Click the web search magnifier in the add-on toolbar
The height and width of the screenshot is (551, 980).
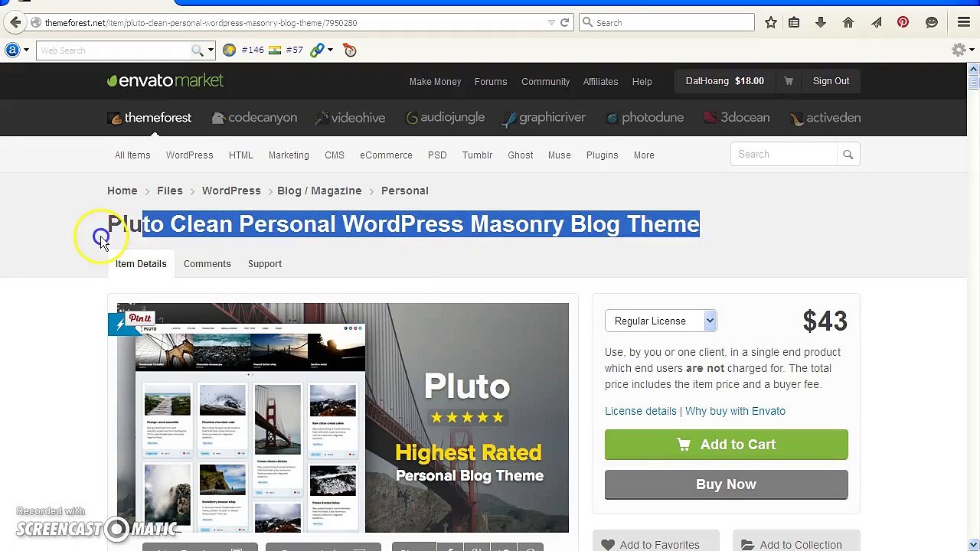pos(198,51)
